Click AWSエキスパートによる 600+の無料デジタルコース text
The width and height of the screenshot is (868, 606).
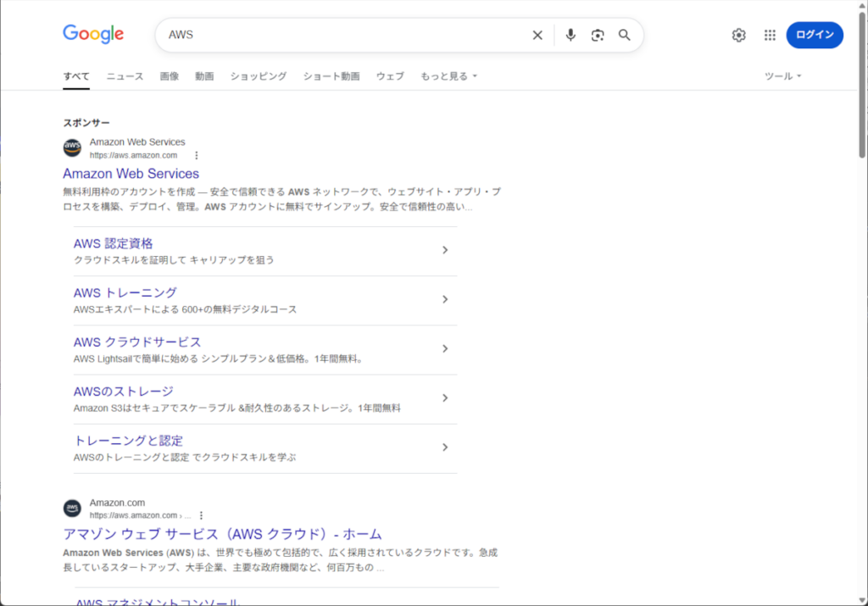[186, 309]
